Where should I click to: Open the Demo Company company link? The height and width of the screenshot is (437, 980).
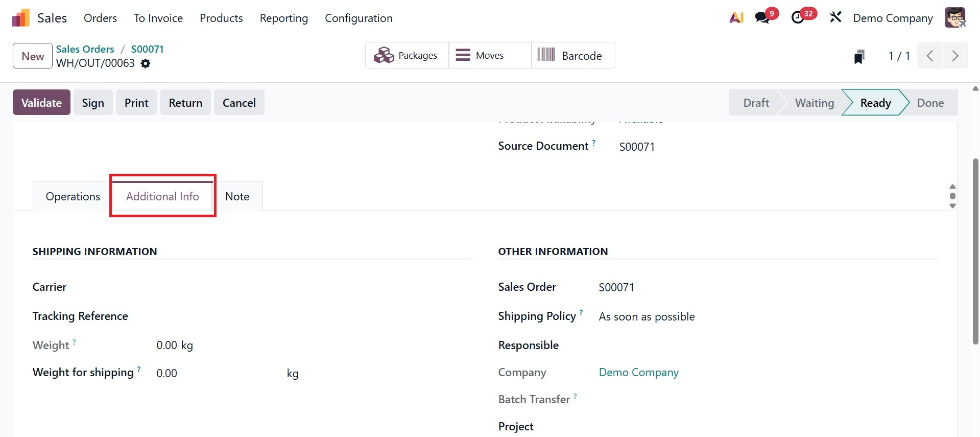click(638, 373)
